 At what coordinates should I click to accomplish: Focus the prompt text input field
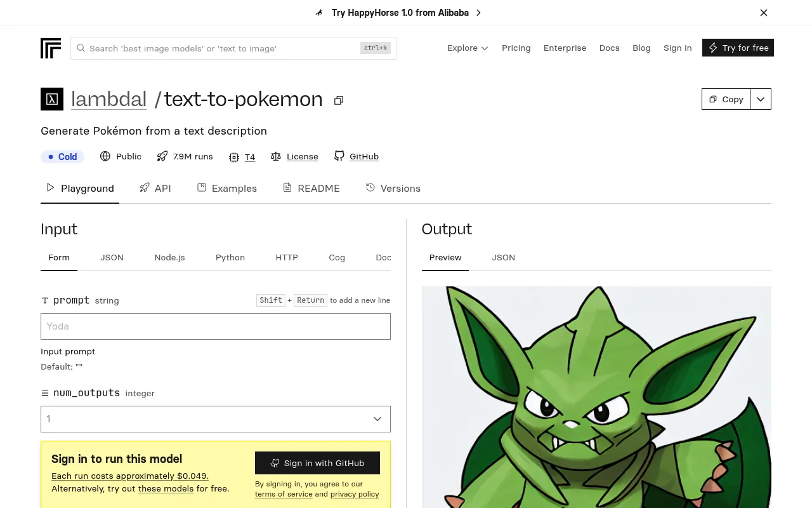(216, 326)
